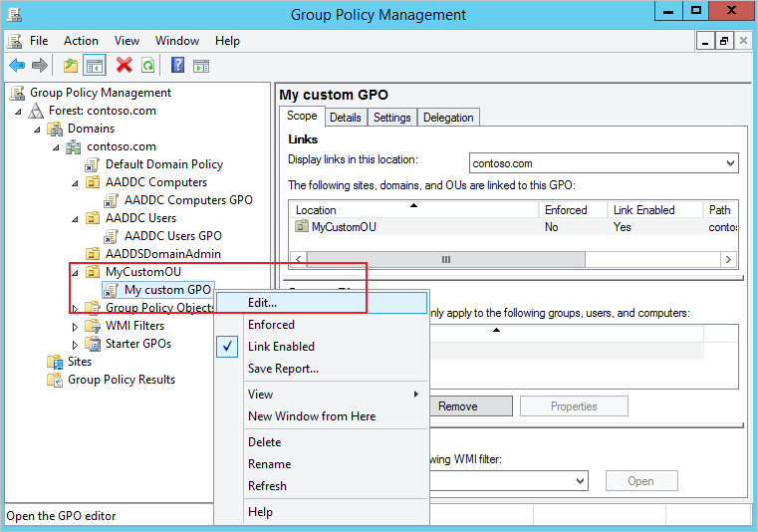Screen dimensions: 758x532
Task: Select the MyCustomOU row in Links list
Action: coord(513,227)
